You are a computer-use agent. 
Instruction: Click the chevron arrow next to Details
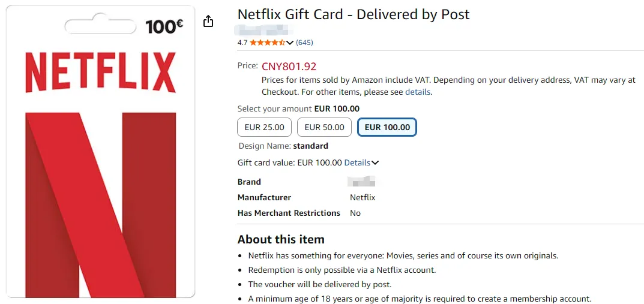coord(375,162)
